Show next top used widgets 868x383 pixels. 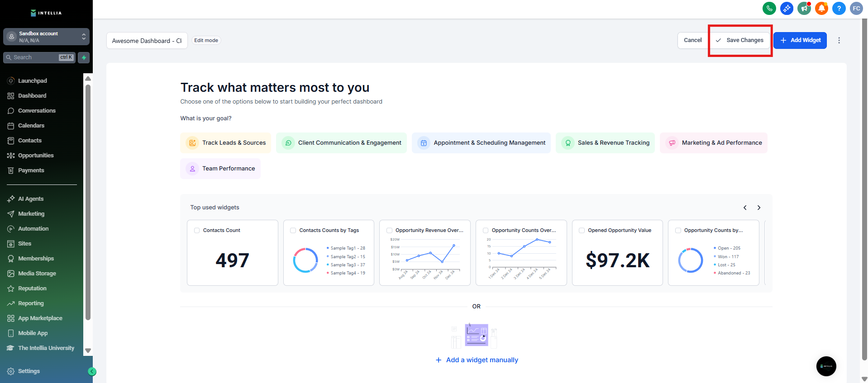tap(759, 208)
